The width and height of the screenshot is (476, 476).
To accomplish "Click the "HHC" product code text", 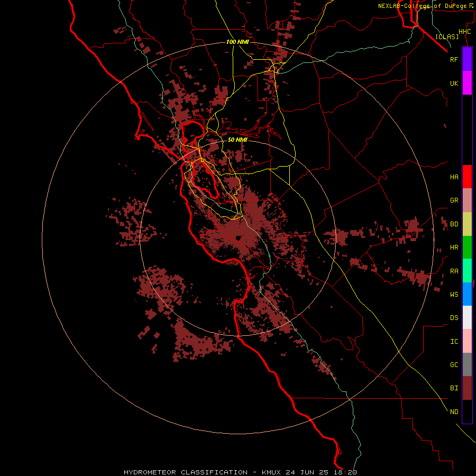I will point(465,32).
